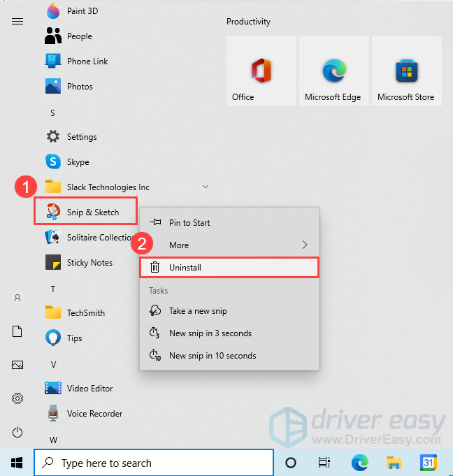The image size is (453, 476).
Task: Click New snip in 10 seconds
Action: click(x=212, y=355)
